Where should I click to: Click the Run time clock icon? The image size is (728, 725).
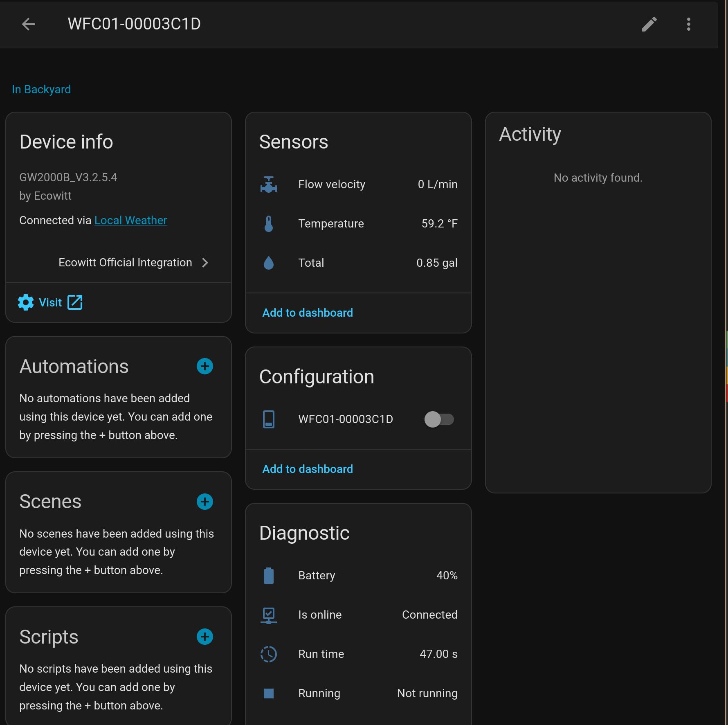point(269,654)
